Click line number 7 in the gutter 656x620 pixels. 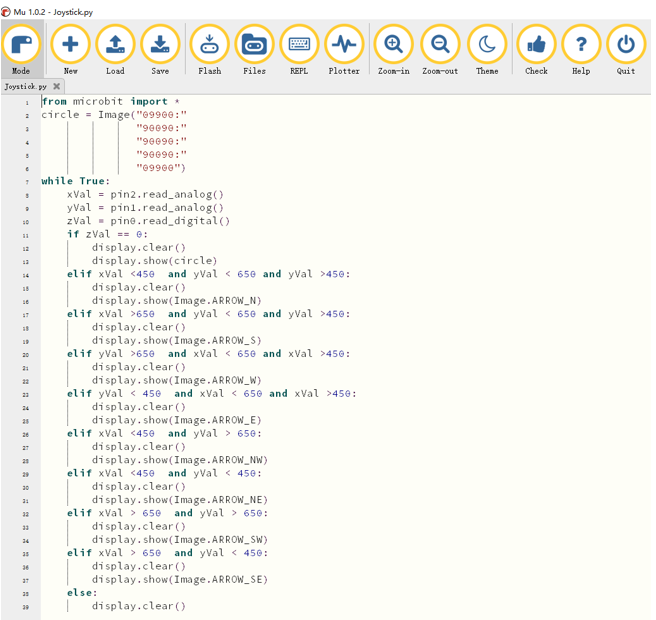(27, 182)
